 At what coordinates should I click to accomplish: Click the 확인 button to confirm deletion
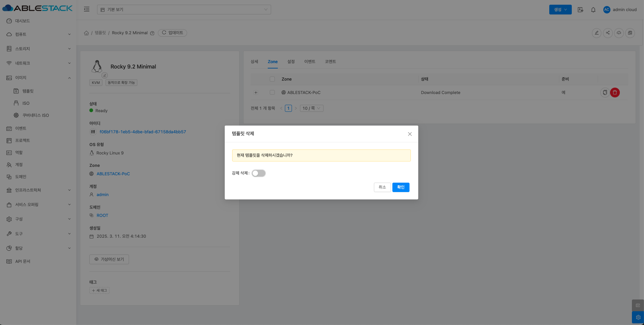click(x=400, y=187)
